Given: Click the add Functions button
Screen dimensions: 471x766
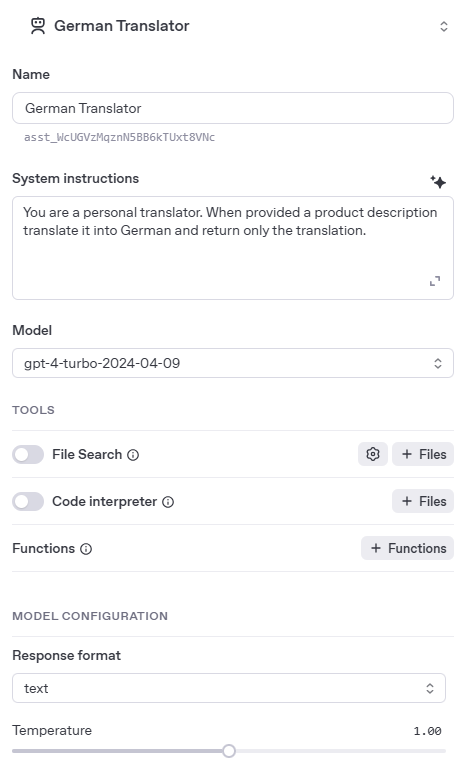Looking at the screenshot, I should tap(407, 548).
